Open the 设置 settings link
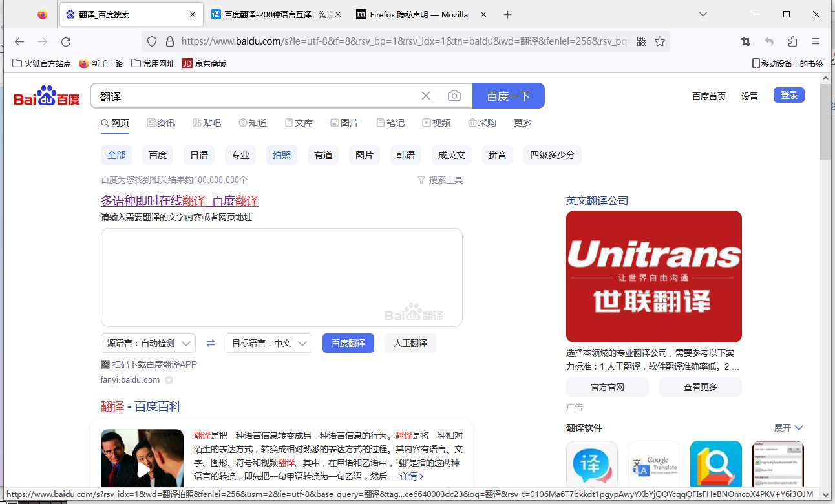Viewport: 835px width, 504px height. point(750,96)
